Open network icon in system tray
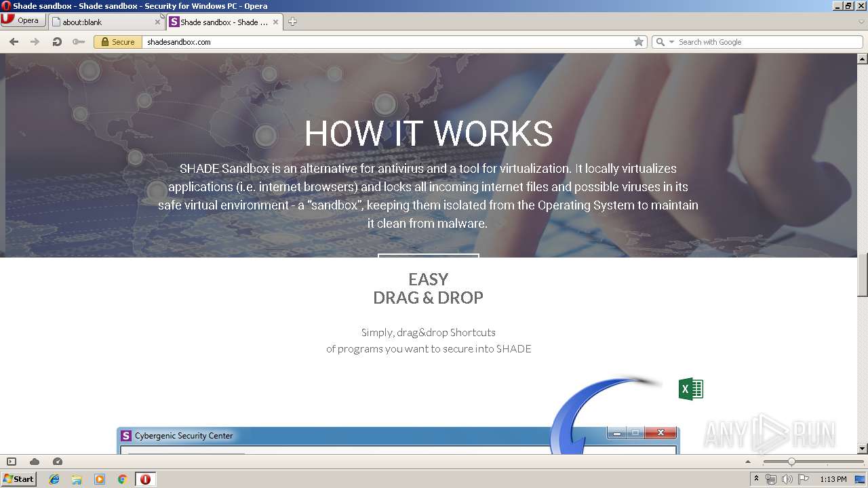Image resolution: width=868 pixels, height=488 pixels. coord(771,479)
